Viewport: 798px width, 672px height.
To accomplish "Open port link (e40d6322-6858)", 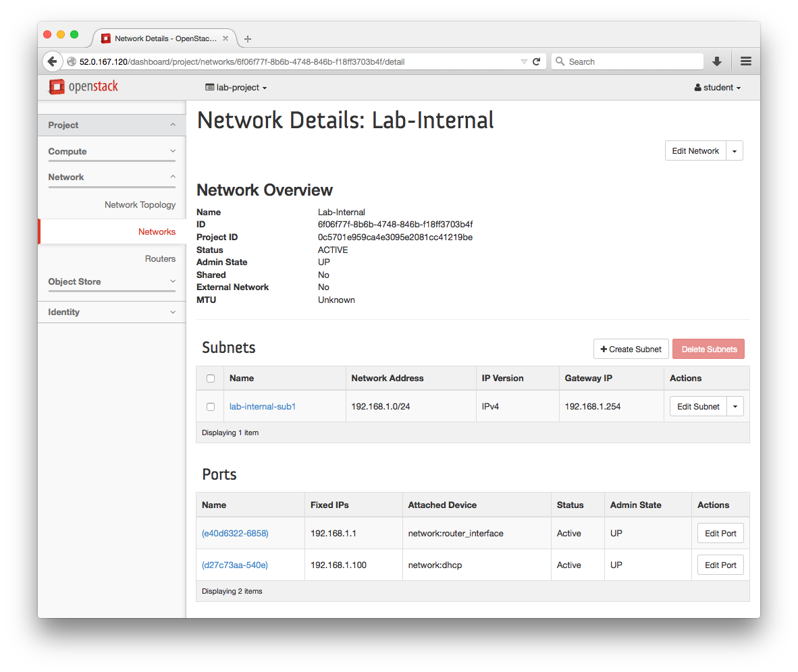I will click(236, 533).
